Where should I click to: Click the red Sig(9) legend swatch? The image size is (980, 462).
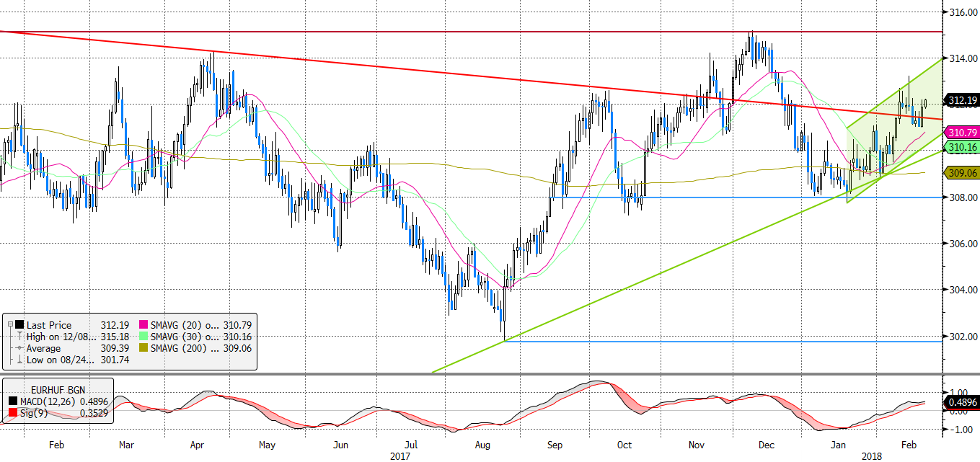pos(12,412)
